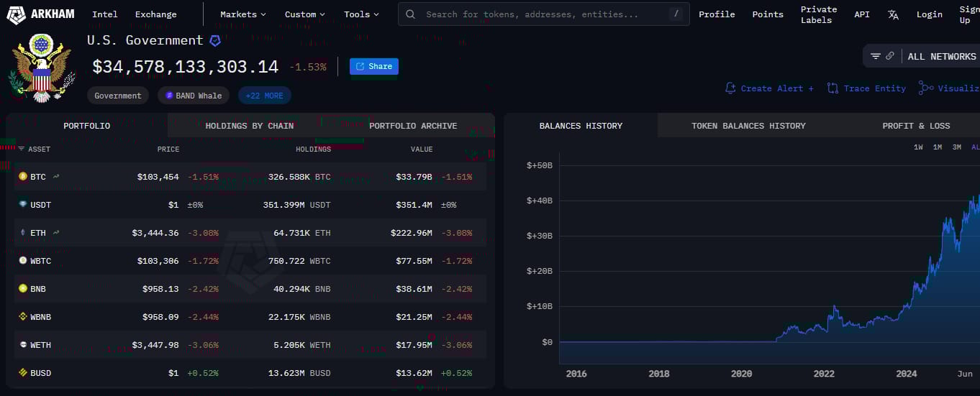Click the Create Alert bell icon
This screenshot has width=980, height=396.
pyautogui.click(x=730, y=88)
